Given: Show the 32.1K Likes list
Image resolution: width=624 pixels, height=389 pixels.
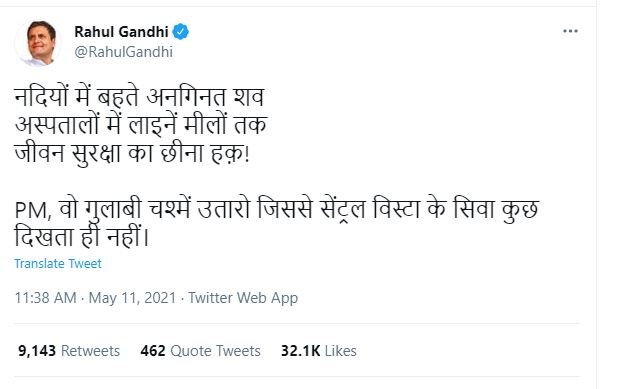Looking at the screenshot, I should tap(319, 351).
